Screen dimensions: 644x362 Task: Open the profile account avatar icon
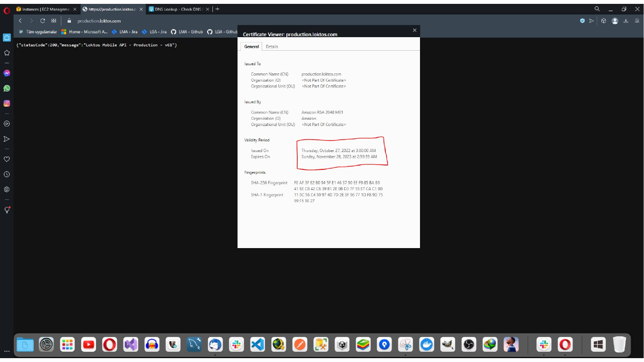pos(615,21)
